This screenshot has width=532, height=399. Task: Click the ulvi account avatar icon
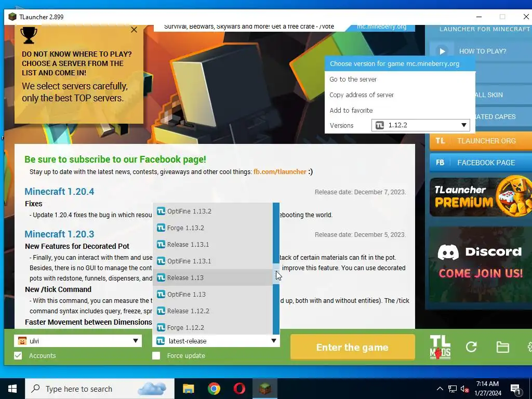(22, 341)
